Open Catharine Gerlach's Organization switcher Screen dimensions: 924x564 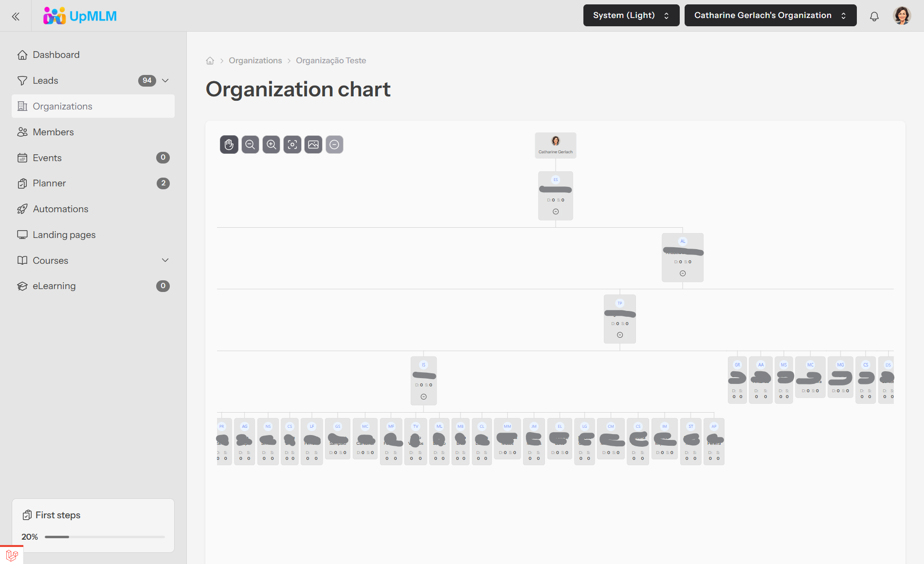point(770,16)
